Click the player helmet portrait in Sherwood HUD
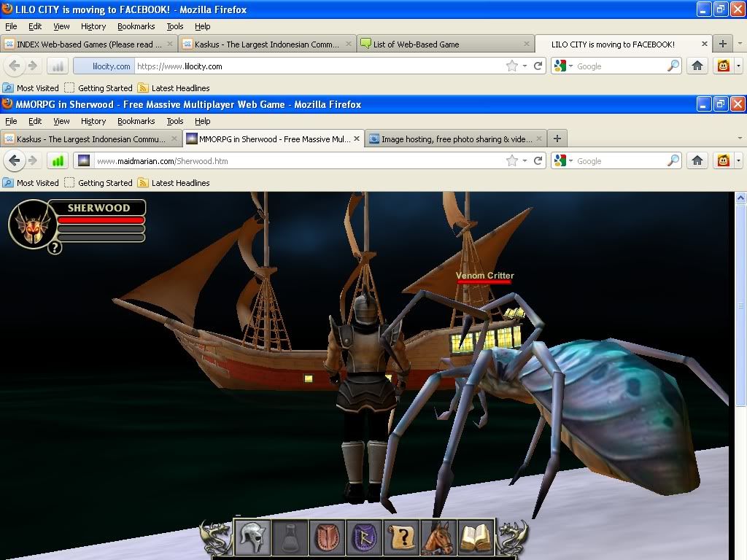Image resolution: width=747 pixels, height=560 pixels. (x=32, y=224)
